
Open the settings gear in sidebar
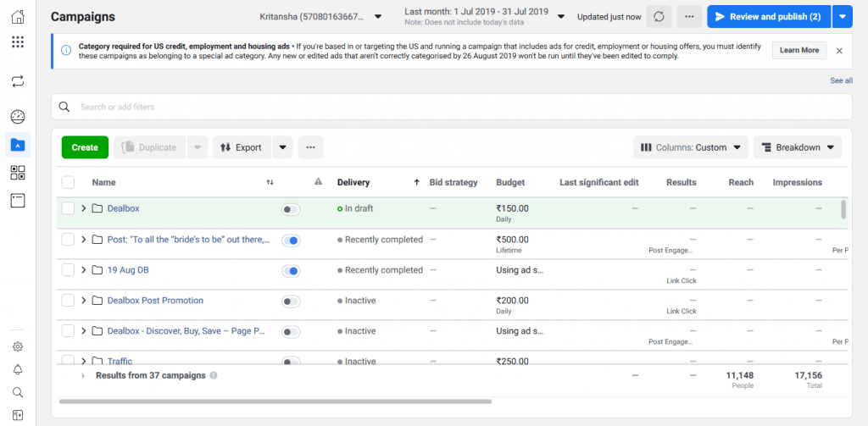tap(18, 347)
